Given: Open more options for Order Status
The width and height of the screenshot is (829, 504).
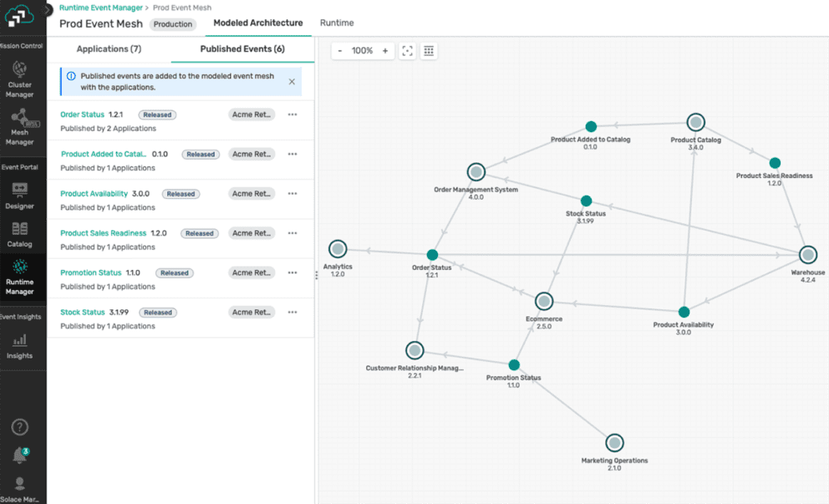Looking at the screenshot, I should click(x=292, y=115).
